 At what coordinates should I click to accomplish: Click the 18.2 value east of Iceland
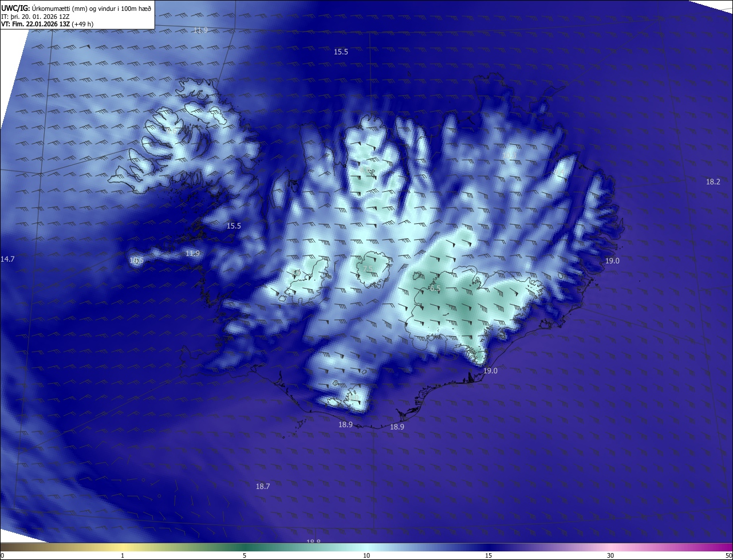click(x=713, y=182)
